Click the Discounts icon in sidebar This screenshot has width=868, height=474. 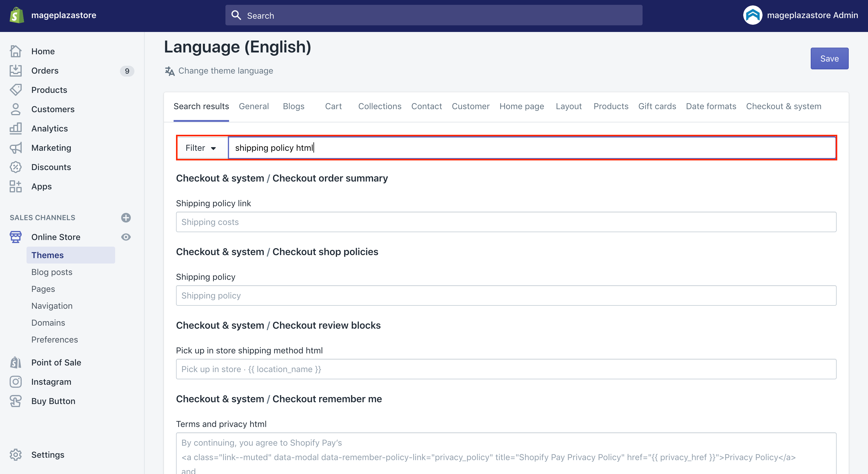pyautogui.click(x=16, y=167)
